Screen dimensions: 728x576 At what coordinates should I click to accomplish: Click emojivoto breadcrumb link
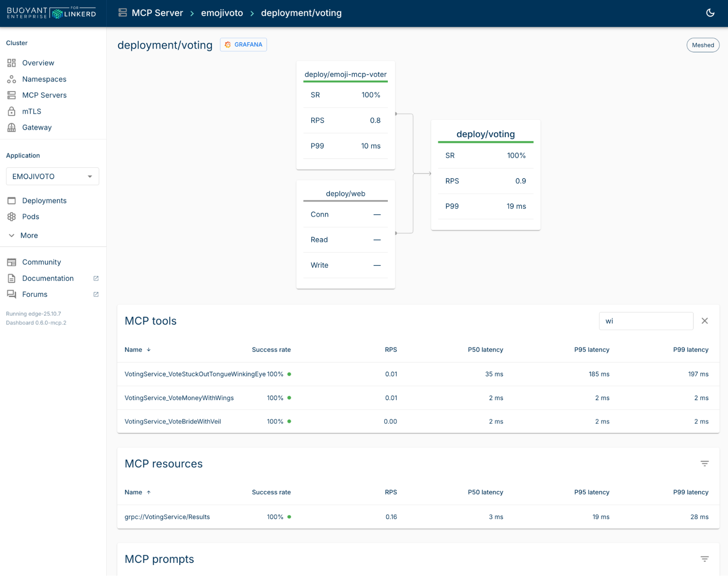[222, 13]
